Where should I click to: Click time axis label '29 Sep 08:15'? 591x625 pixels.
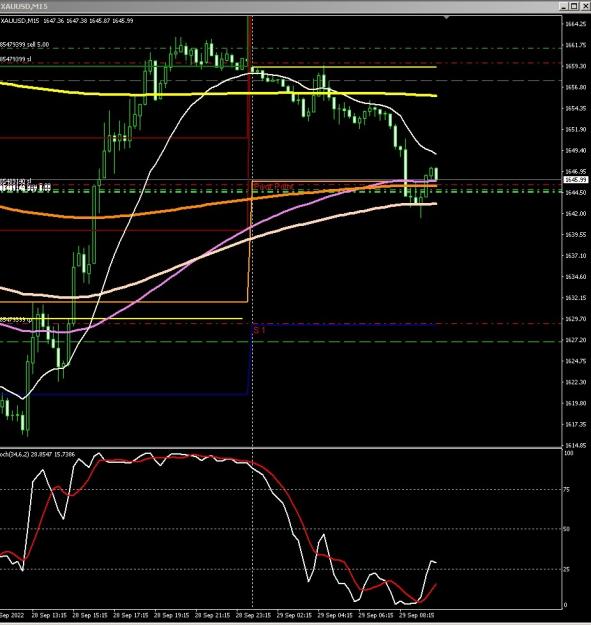tap(417, 615)
